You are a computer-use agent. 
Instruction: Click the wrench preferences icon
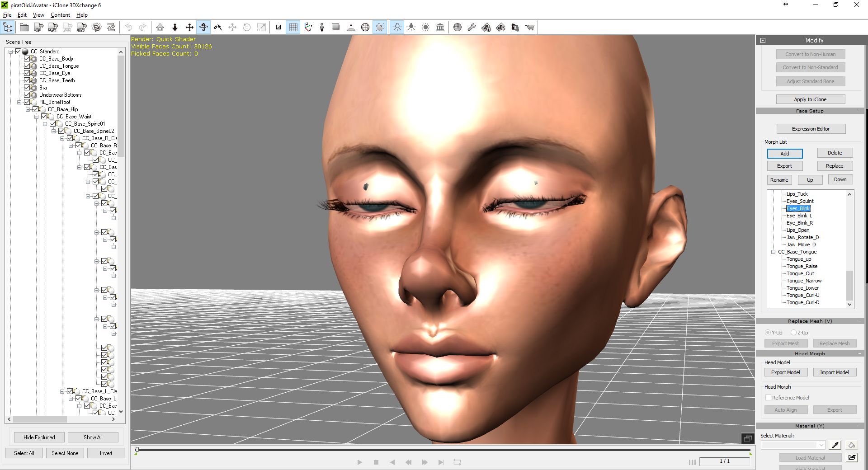click(472, 28)
